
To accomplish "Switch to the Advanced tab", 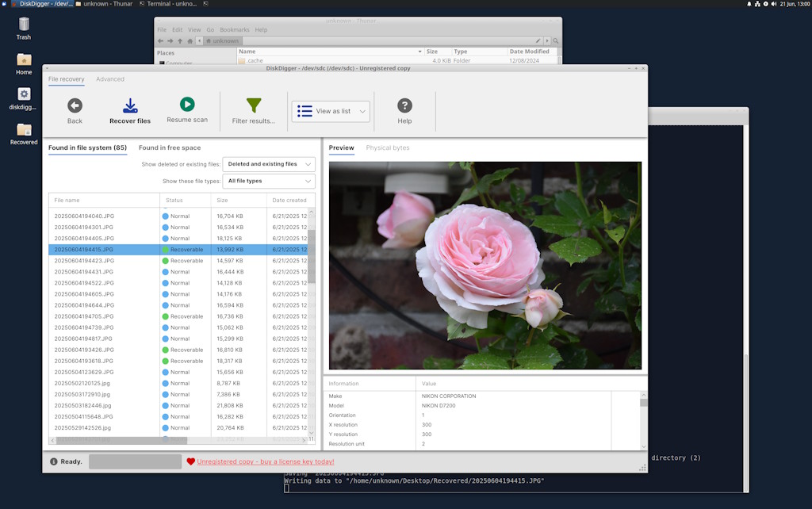I will click(x=110, y=78).
